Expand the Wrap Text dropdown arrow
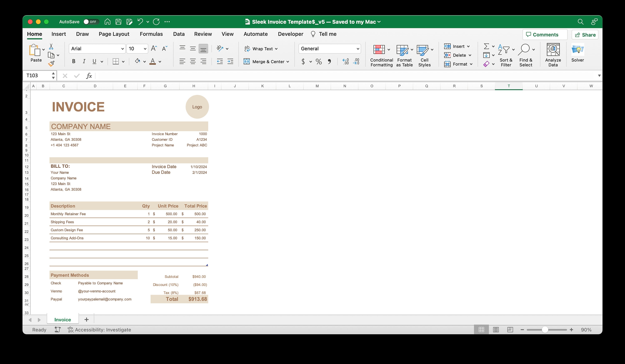The image size is (625, 364). click(x=276, y=49)
